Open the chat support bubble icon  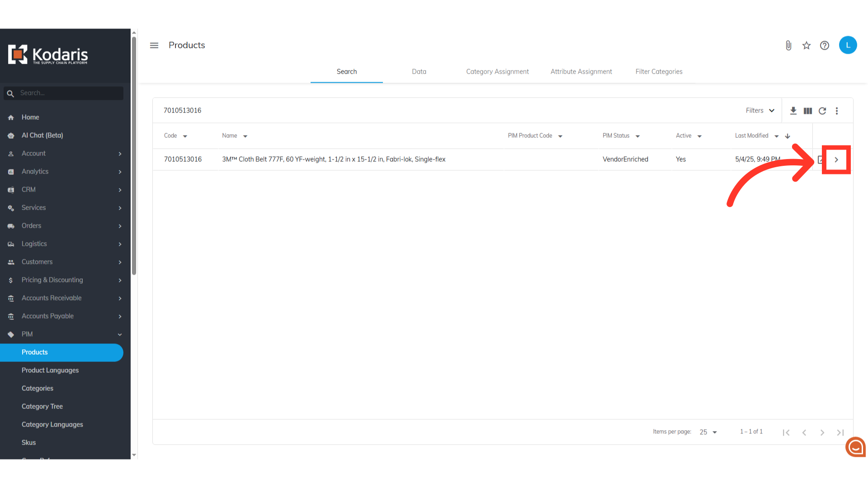855,447
